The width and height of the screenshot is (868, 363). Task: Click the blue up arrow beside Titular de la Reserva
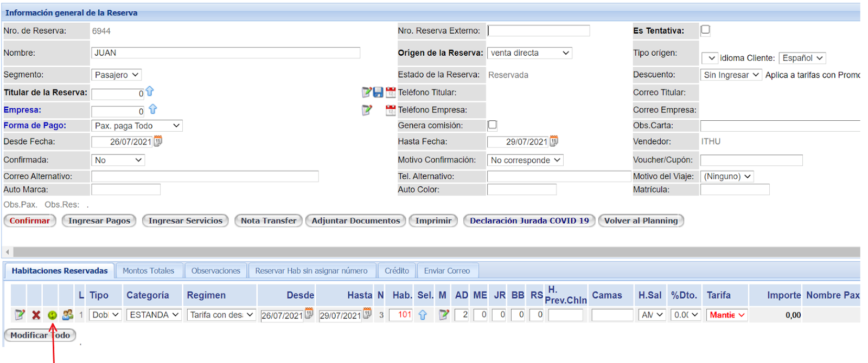[x=150, y=92]
